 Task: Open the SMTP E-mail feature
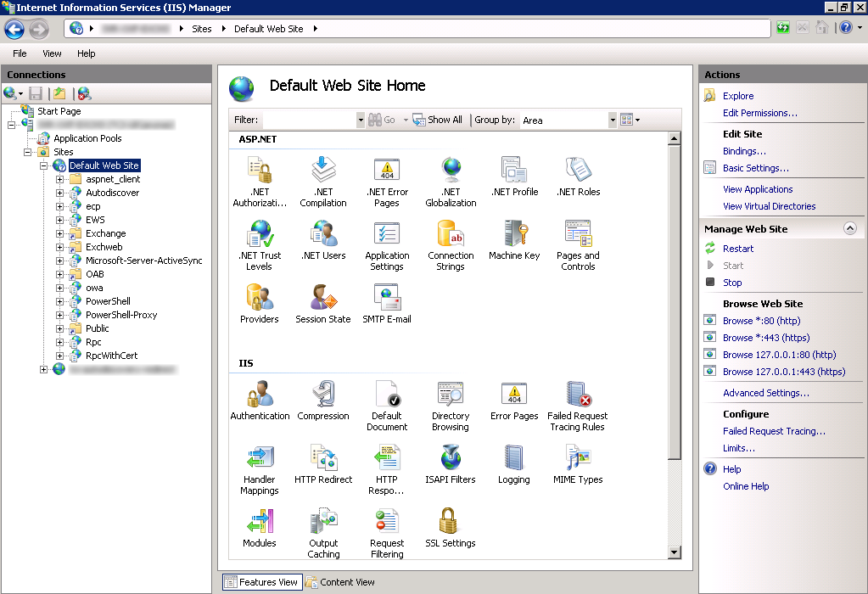click(387, 305)
